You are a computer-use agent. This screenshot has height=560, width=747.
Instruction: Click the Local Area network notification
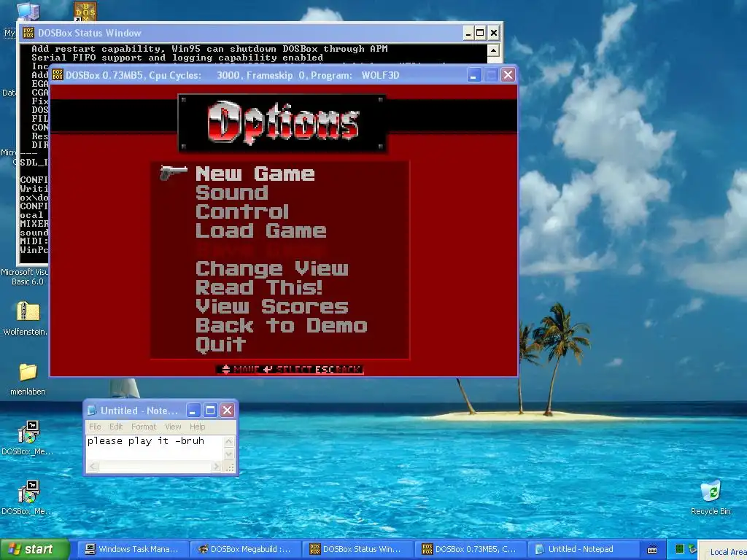[723, 551]
